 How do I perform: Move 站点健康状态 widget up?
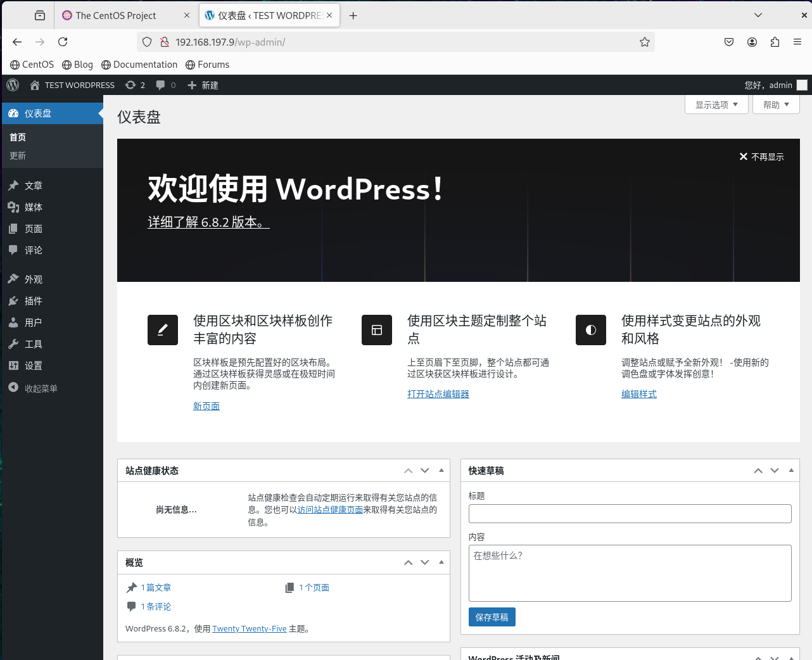[409, 471]
